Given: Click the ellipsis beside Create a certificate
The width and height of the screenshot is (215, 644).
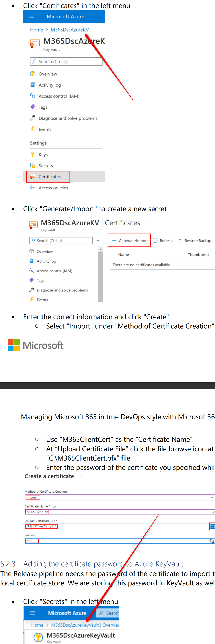Looking at the screenshot, I should [81, 476].
